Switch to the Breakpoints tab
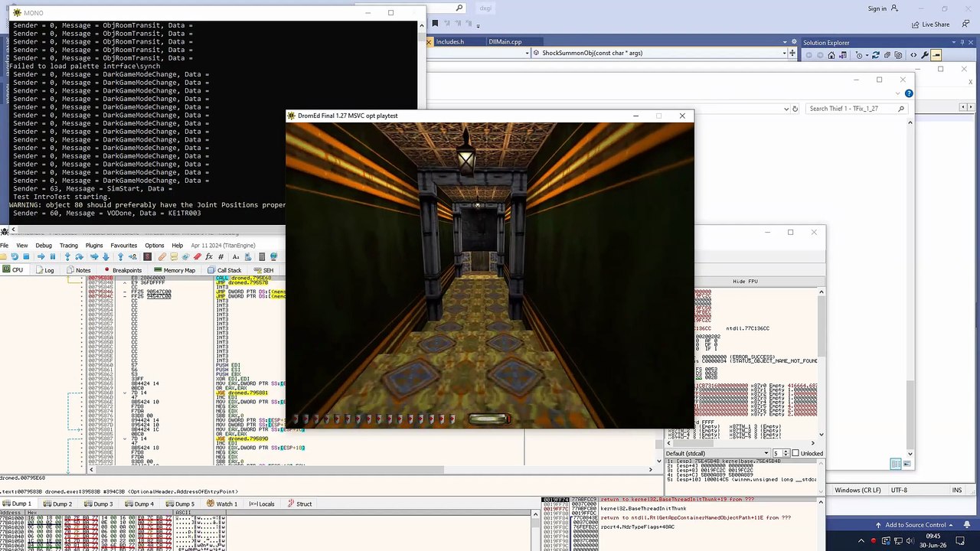 click(x=122, y=270)
